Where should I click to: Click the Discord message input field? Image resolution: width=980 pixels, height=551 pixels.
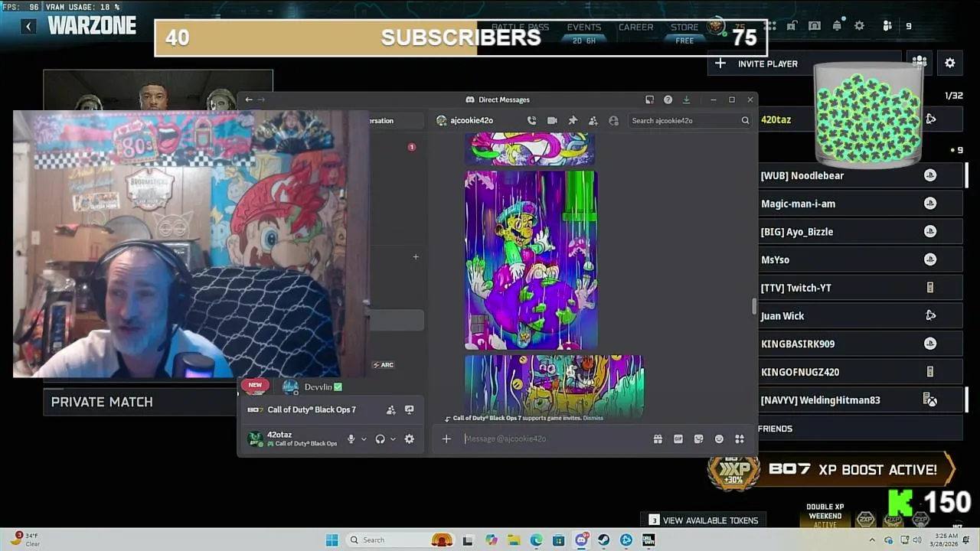click(555, 439)
